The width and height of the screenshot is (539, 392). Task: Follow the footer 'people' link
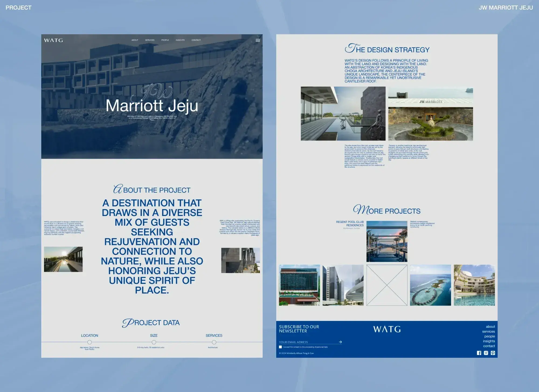[x=489, y=336]
